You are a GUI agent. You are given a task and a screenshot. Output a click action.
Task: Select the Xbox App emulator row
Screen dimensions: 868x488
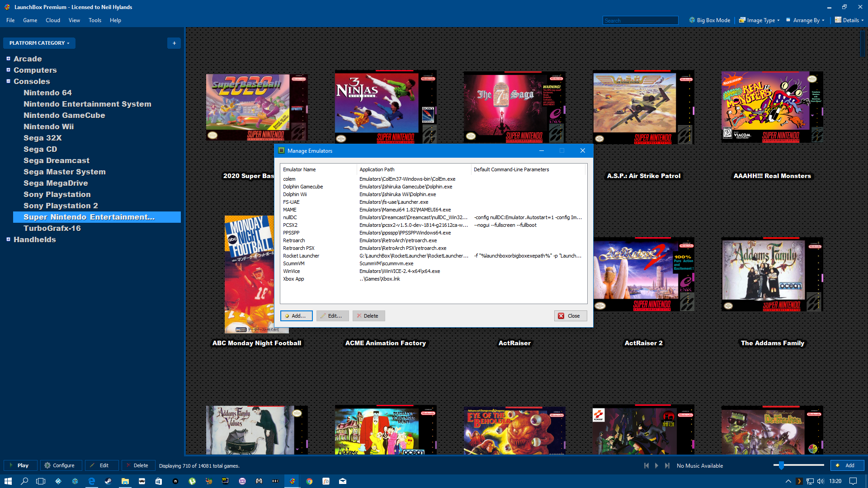(x=433, y=279)
